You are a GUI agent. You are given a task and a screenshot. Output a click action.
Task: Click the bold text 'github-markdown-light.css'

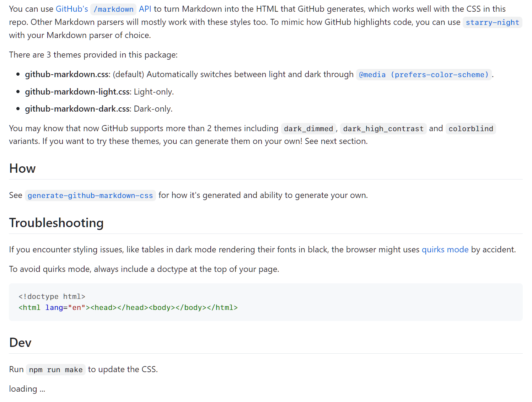77,92
